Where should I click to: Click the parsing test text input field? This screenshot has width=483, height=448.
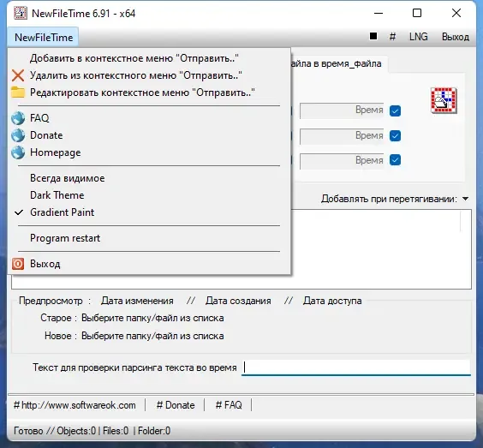click(356, 367)
